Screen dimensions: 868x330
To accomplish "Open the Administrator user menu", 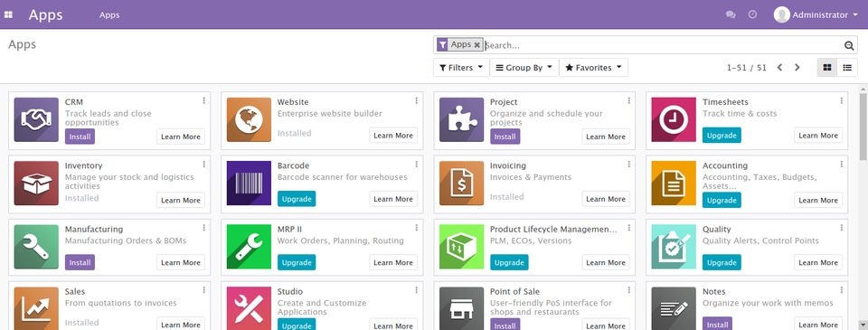I will 816,15.
